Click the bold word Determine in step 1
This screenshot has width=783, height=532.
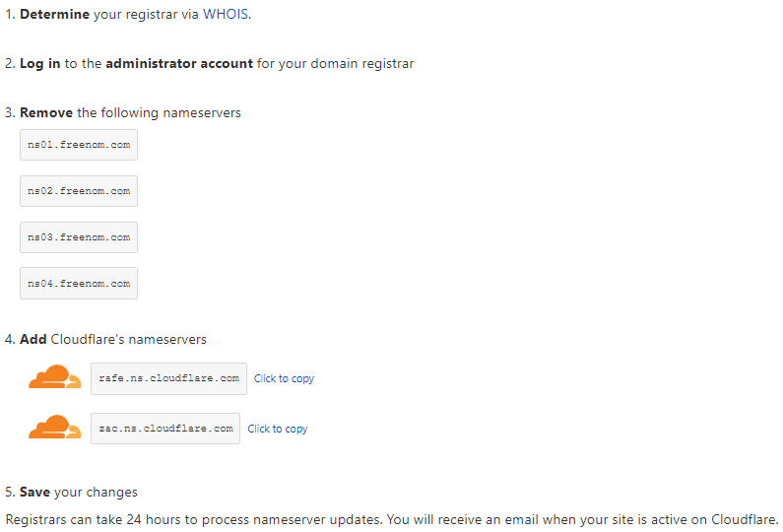(55, 15)
